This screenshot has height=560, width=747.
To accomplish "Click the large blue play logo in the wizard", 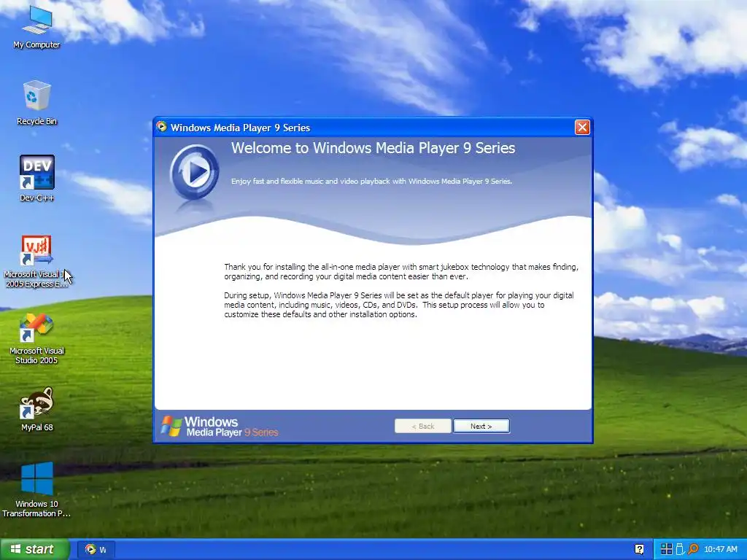I will click(x=194, y=172).
